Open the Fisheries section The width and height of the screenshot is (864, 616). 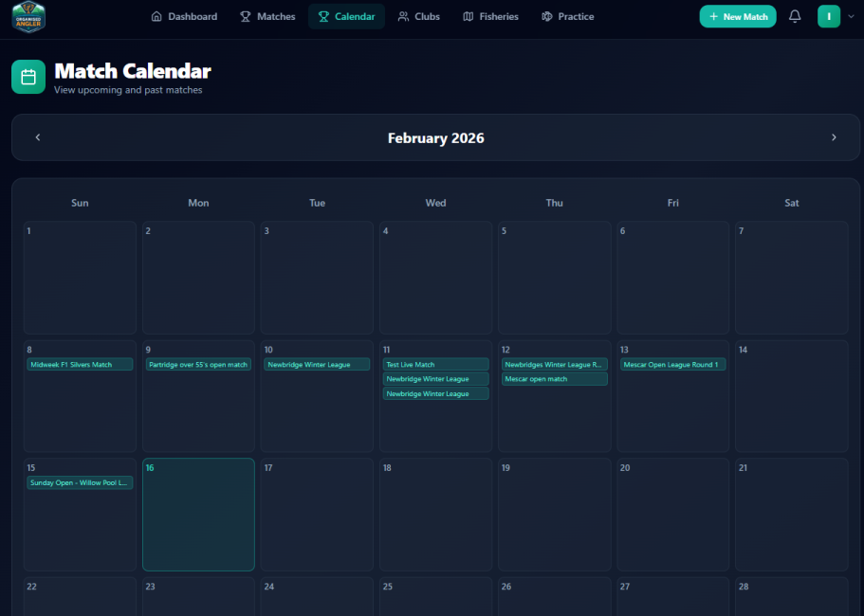(x=490, y=16)
